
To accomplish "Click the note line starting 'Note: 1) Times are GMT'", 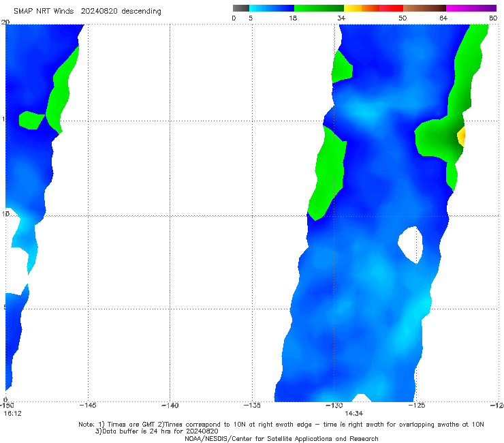I will (281, 425).
